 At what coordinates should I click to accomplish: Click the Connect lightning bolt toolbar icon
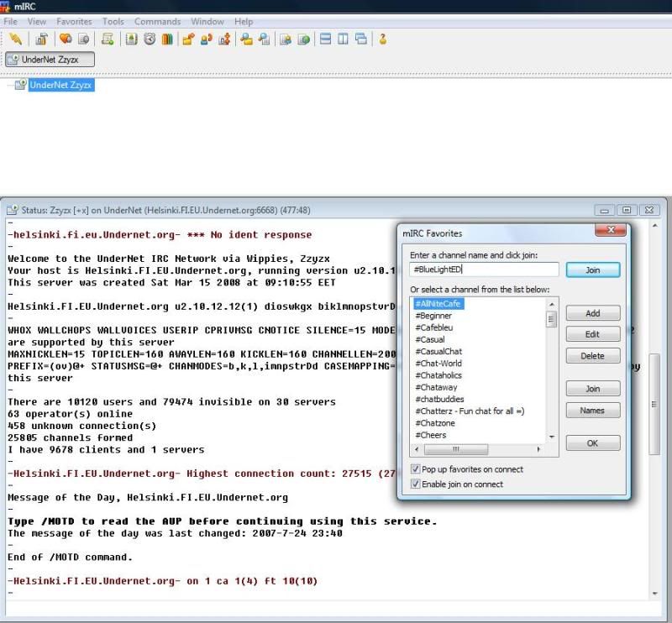pos(15,39)
